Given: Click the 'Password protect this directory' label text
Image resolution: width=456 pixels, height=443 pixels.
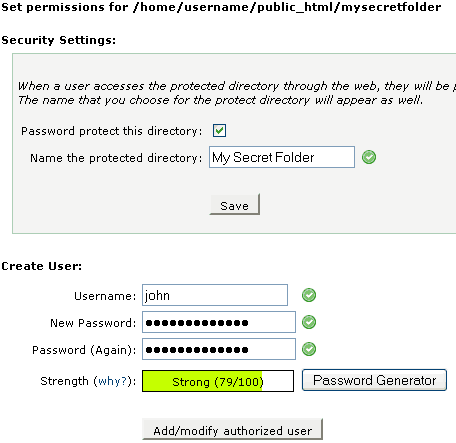Looking at the screenshot, I should click(x=112, y=131).
